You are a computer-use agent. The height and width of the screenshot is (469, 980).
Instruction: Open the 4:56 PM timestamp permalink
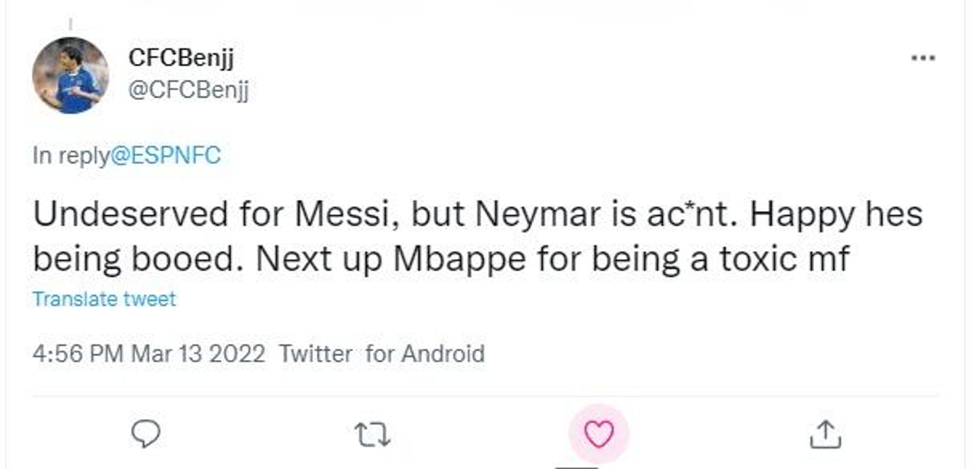[x=78, y=354]
